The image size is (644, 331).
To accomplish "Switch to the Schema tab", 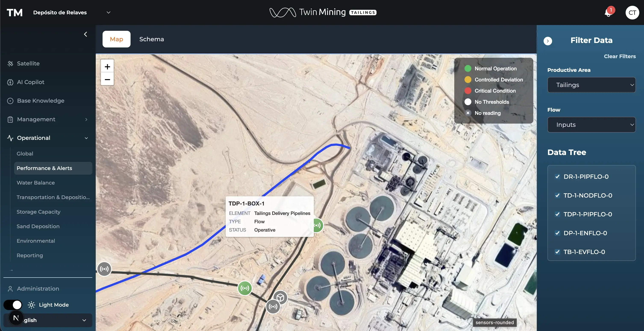I will [151, 39].
